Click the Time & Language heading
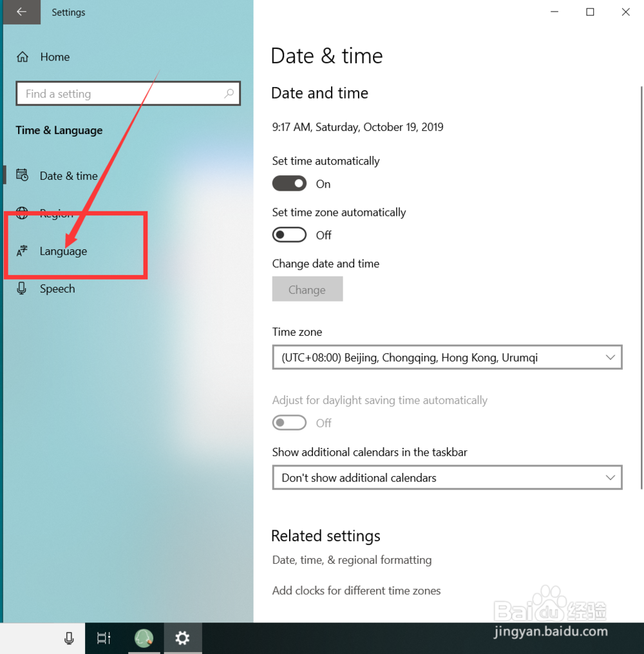 pos(59,130)
